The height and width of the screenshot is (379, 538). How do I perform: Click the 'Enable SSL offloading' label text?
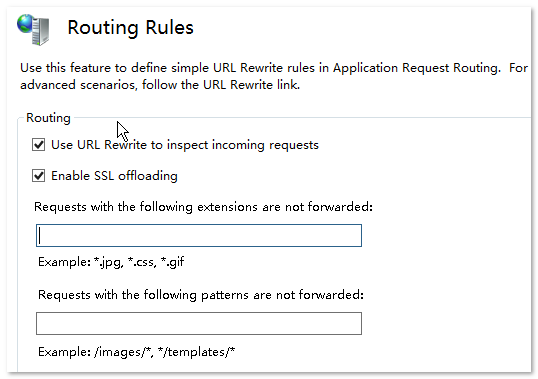tap(114, 176)
